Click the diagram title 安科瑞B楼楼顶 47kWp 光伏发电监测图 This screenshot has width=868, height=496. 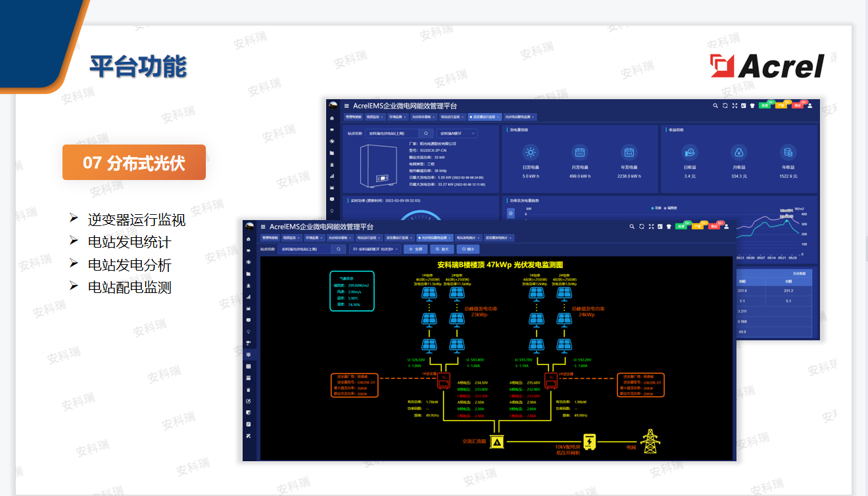click(500, 265)
